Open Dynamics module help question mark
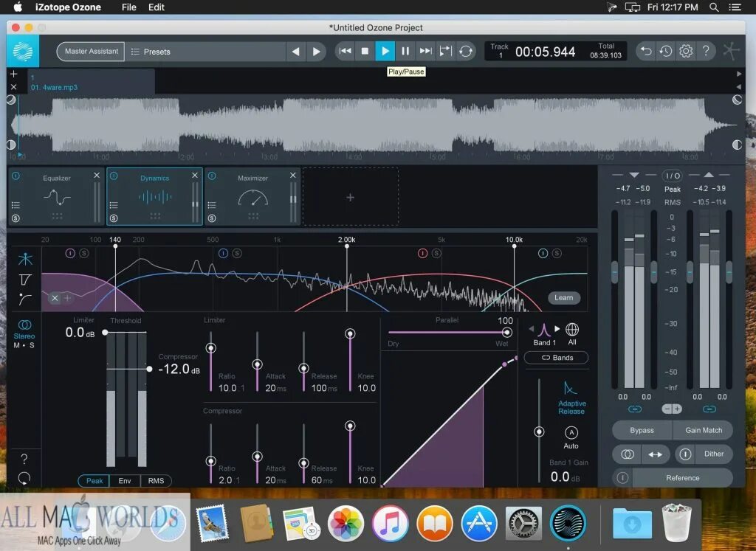 (x=24, y=459)
